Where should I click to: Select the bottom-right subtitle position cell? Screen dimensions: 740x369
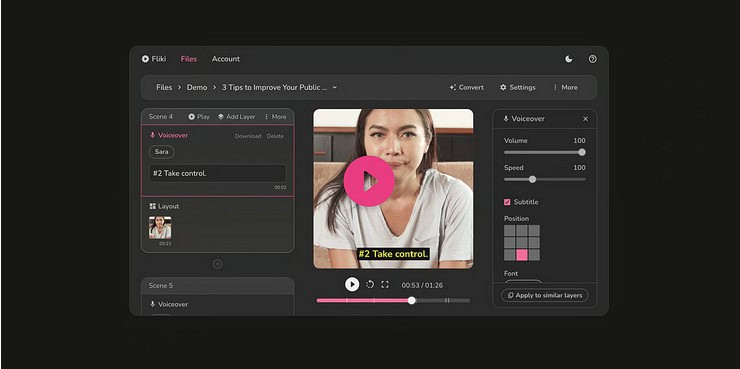(534, 255)
